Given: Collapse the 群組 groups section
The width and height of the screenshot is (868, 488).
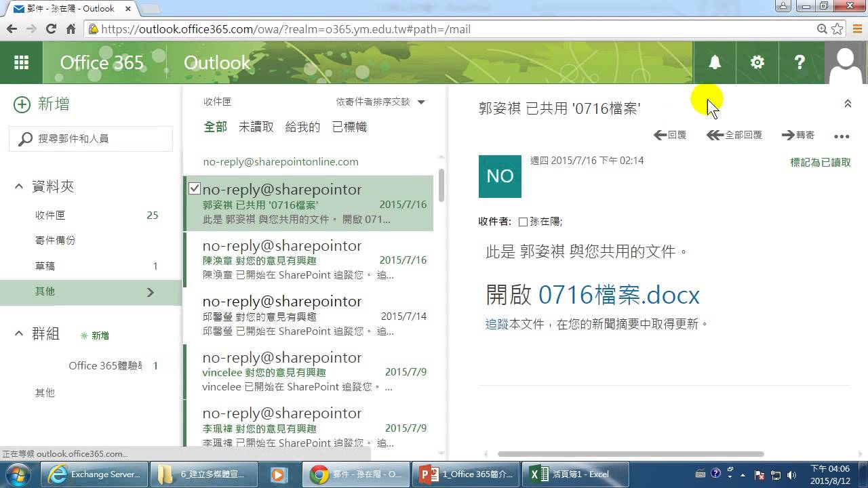Looking at the screenshot, I should coord(18,333).
